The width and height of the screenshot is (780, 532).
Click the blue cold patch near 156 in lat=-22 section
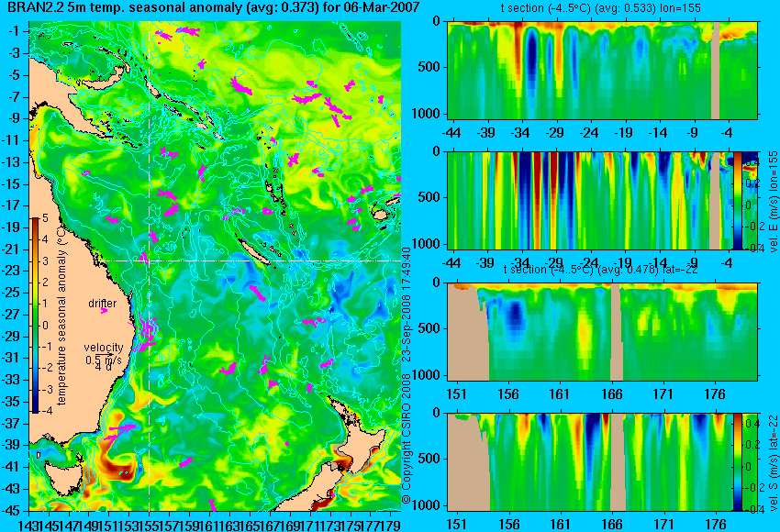[x=515, y=318]
